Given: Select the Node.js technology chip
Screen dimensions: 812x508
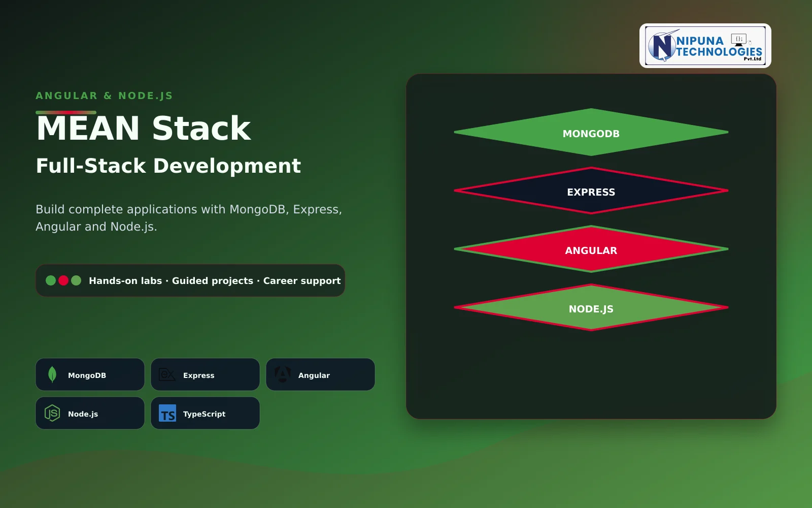Looking at the screenshot, I should tap(90, 413).
